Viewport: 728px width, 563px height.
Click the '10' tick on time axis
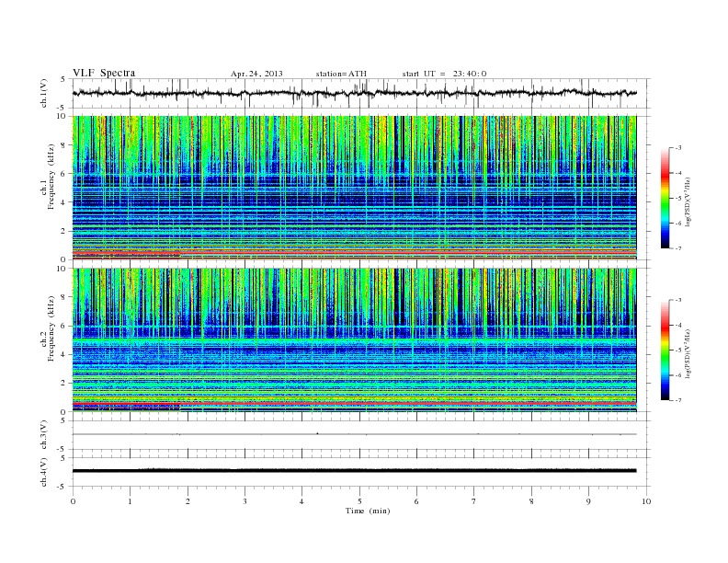tap(646, 501)
